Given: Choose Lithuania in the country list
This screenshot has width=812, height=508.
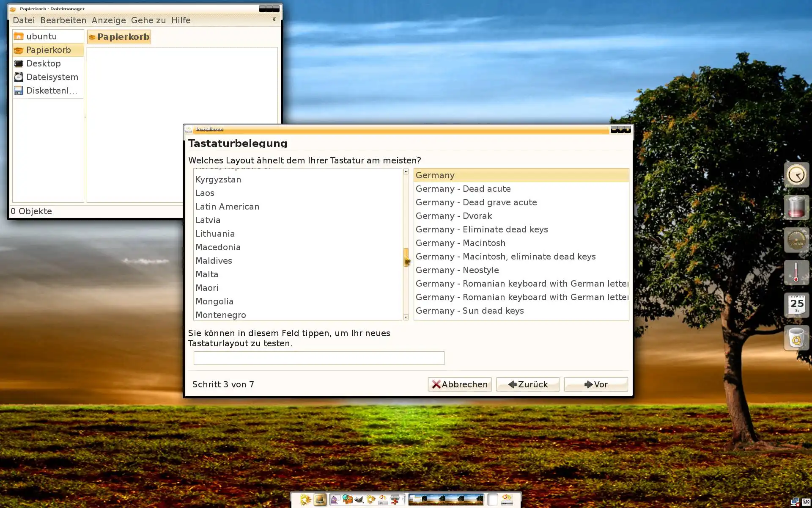Looking at the screenshot, I should coord(215,234).
